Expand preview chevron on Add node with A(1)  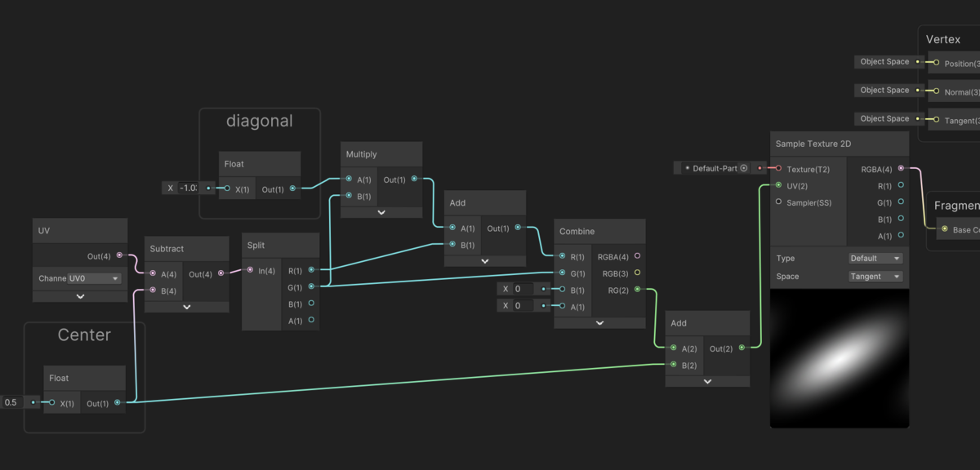point(485,261)
